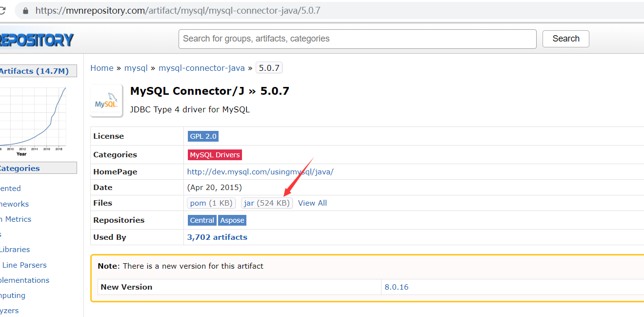Open the MVN Repository logo
644x317 pixels.
tap(37, 39)
